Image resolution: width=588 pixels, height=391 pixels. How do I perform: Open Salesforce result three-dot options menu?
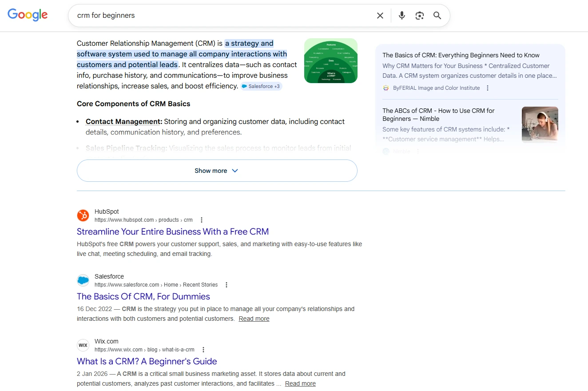click(226, 285)
